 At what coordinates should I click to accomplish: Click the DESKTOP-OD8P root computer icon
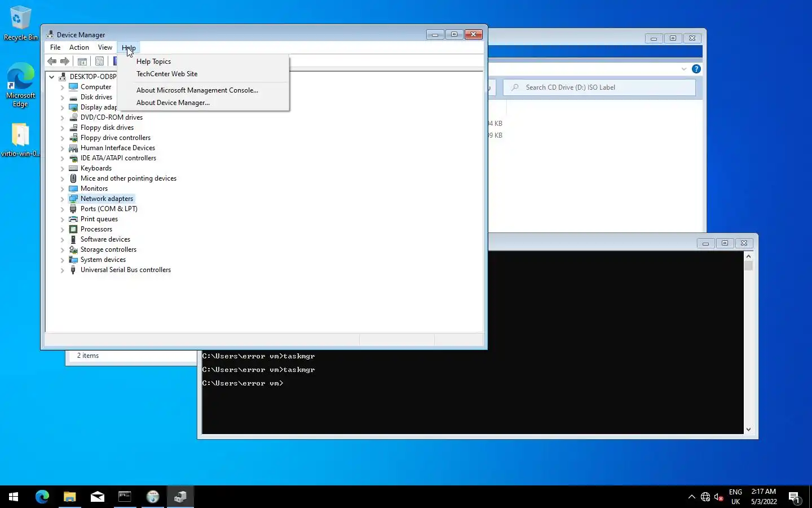point(63,77)
